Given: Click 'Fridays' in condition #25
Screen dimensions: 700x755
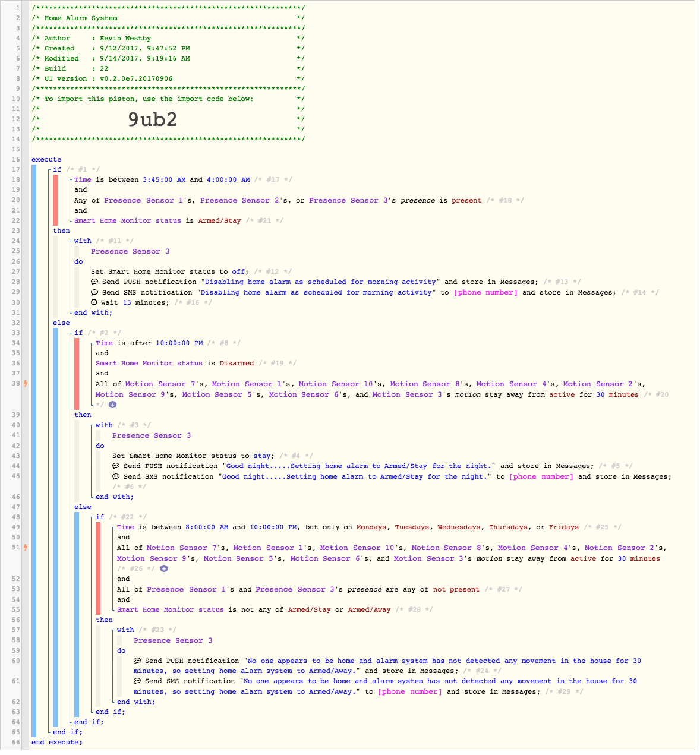Looking at the screenshot, I should [564, 527].
